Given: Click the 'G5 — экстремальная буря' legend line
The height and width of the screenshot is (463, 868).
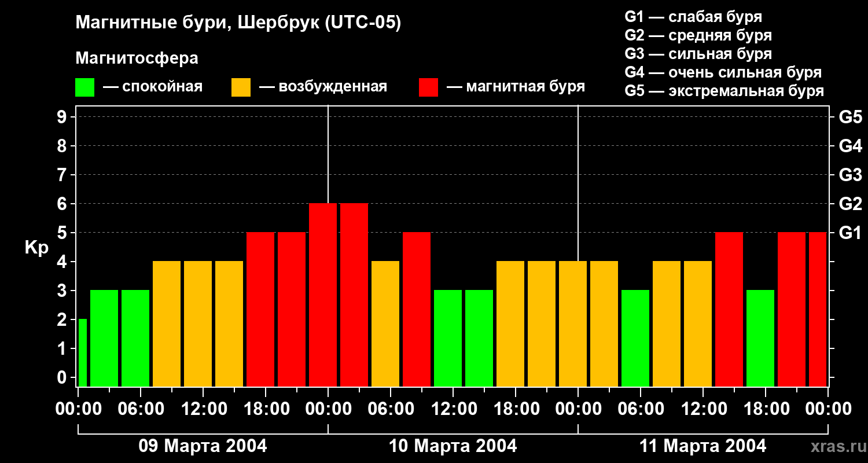Looking at the screenshot, I should point(724,91).
